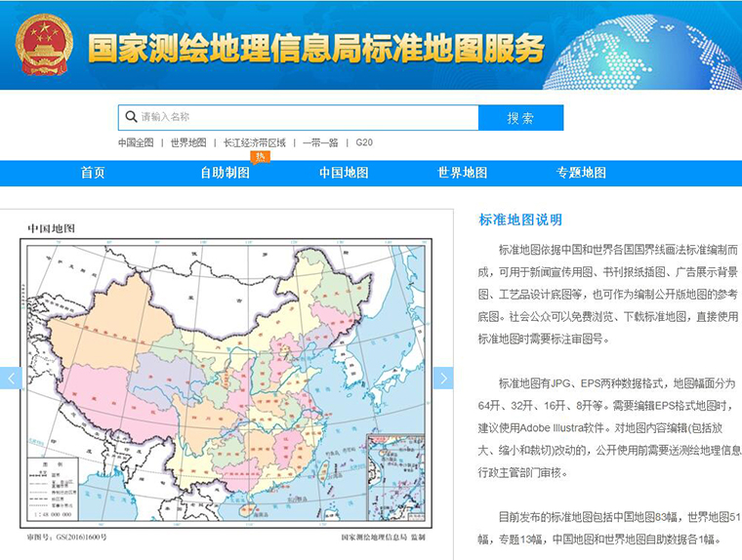Screen dimensions: 742x560
Task: Click the national emblem logo
Action: pyautogui.click(x=44, y=45)
